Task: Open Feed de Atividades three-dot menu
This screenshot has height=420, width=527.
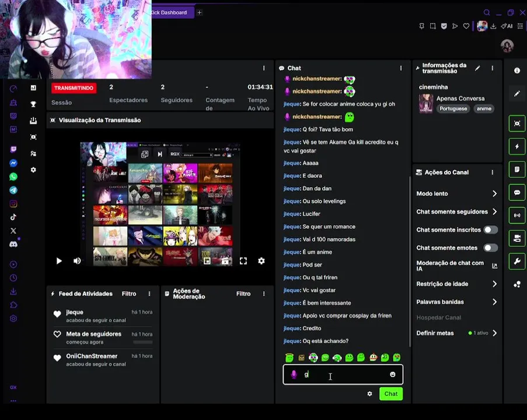Action: coord(149,294)
